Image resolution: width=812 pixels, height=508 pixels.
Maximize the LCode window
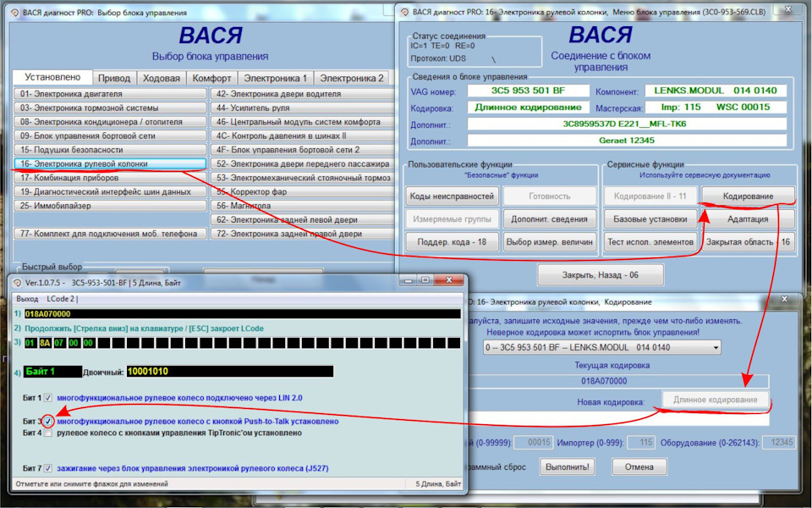[x=425, y=280]
